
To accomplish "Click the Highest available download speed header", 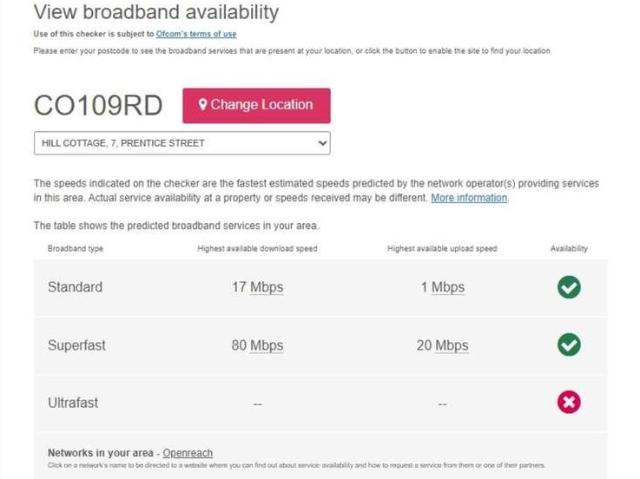I will tap(257, 248).
